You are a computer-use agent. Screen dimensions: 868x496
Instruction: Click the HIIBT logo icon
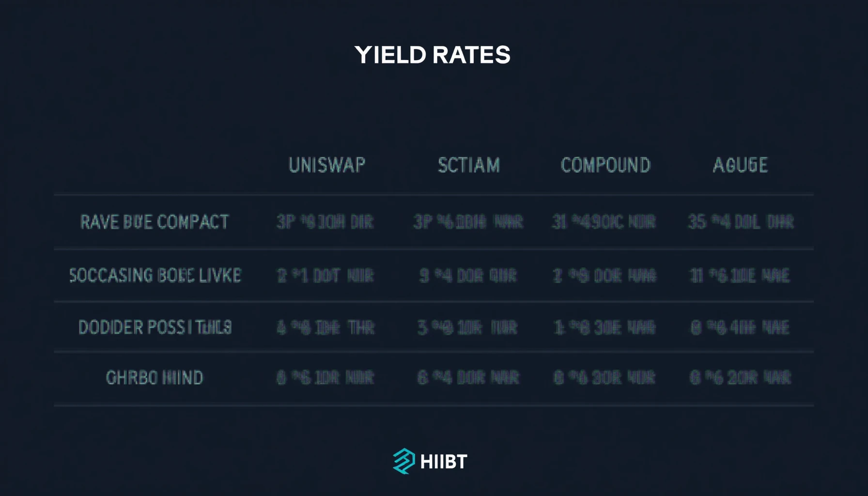coord(403,461)
